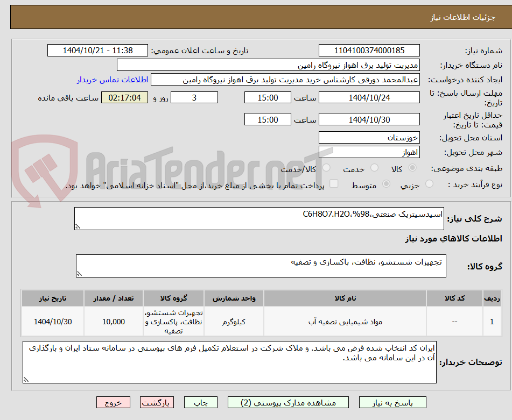Click the تعداد / مقدار column header
512x420 pixels.
point(113,298)
